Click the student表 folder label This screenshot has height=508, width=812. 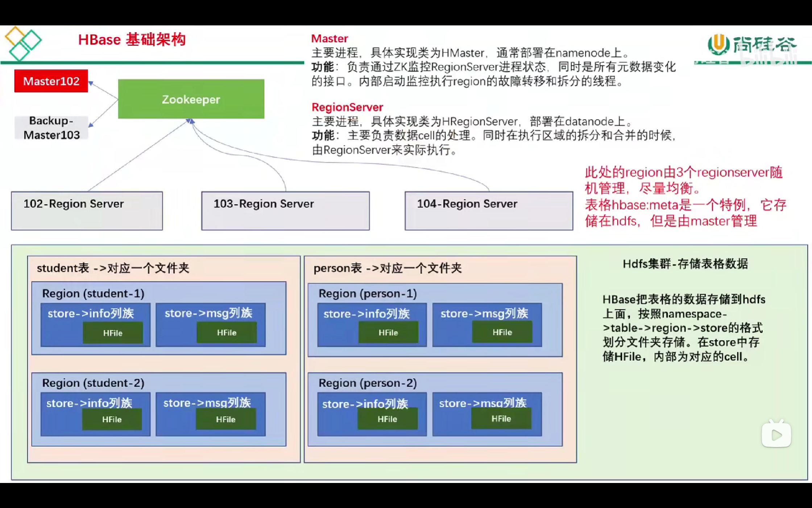[x=113, y=268]
